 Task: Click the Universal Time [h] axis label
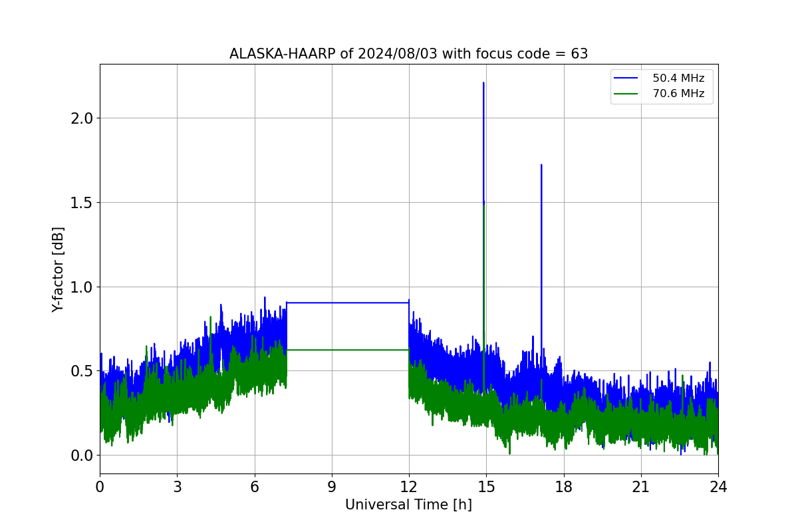point(408,505)
